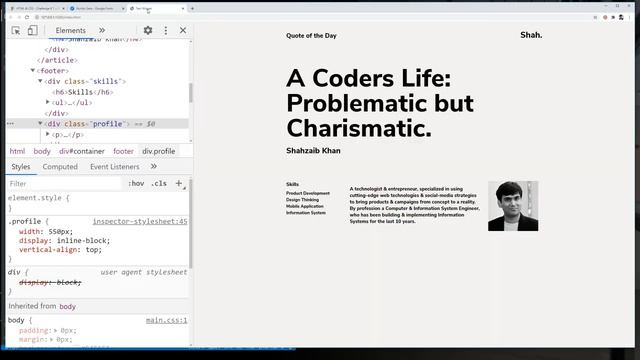The height and width of the screenshot is (360, 640).
Task: Expand the p element under profile
Action: [48, 134]
